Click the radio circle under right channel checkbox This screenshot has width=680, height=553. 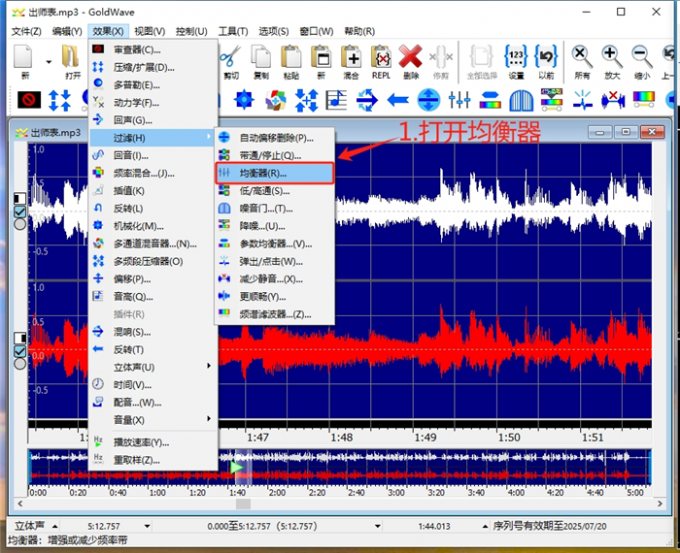pos(20,363)
